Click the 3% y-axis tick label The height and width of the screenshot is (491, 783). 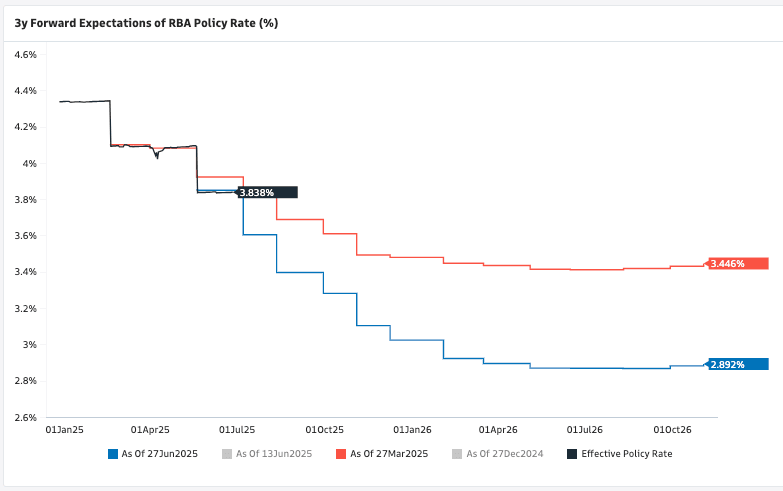pyautogui.click(x=29, y=345)
